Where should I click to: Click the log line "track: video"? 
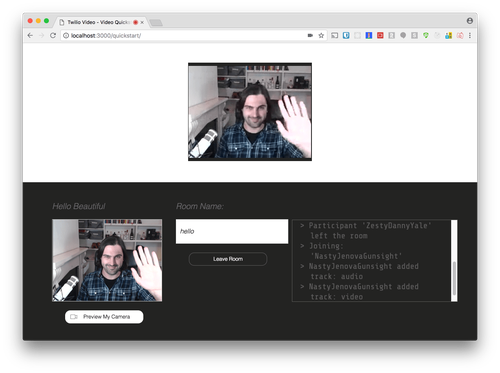tap(337, 297)
